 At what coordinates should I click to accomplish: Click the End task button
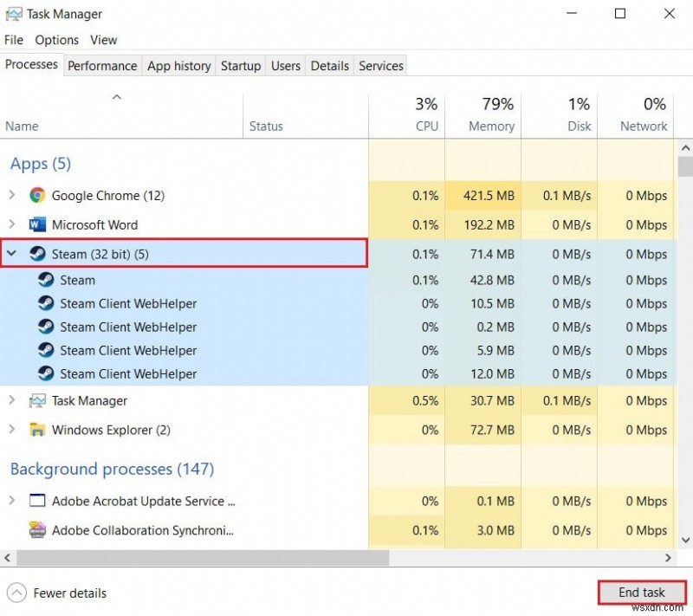641,592
